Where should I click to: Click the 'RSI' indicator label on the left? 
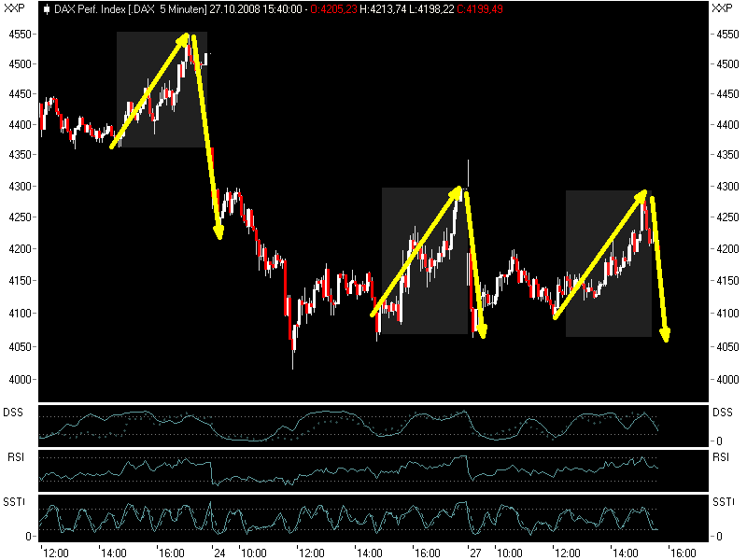point(16,457)
